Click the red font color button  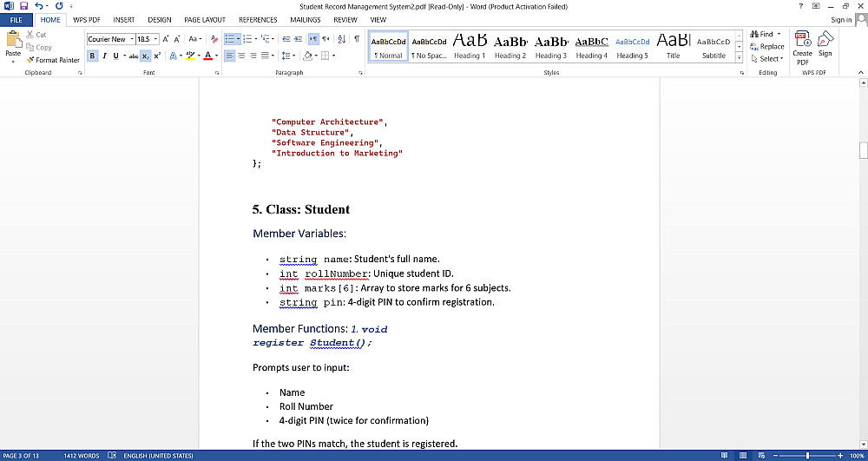click(208, 56)
